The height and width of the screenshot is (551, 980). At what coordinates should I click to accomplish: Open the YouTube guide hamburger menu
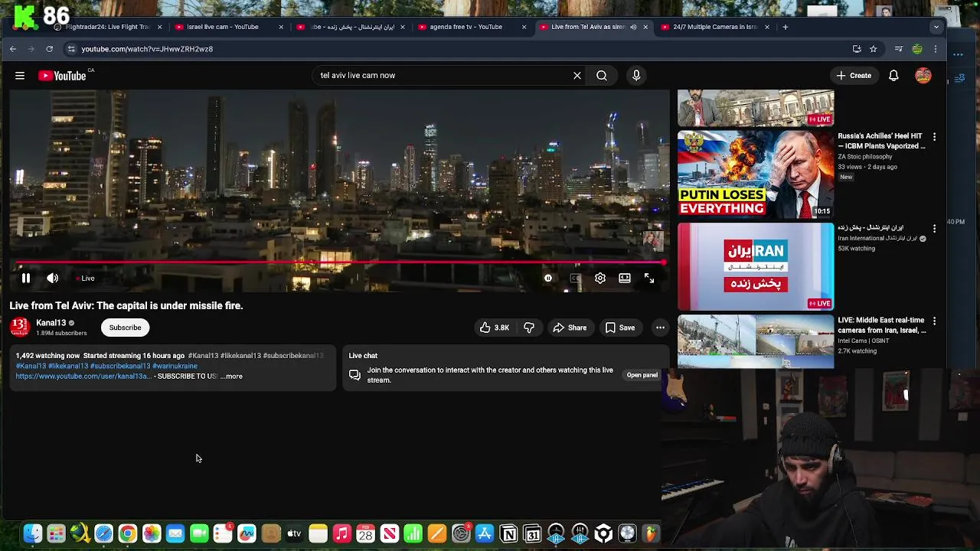coord(20,76)
